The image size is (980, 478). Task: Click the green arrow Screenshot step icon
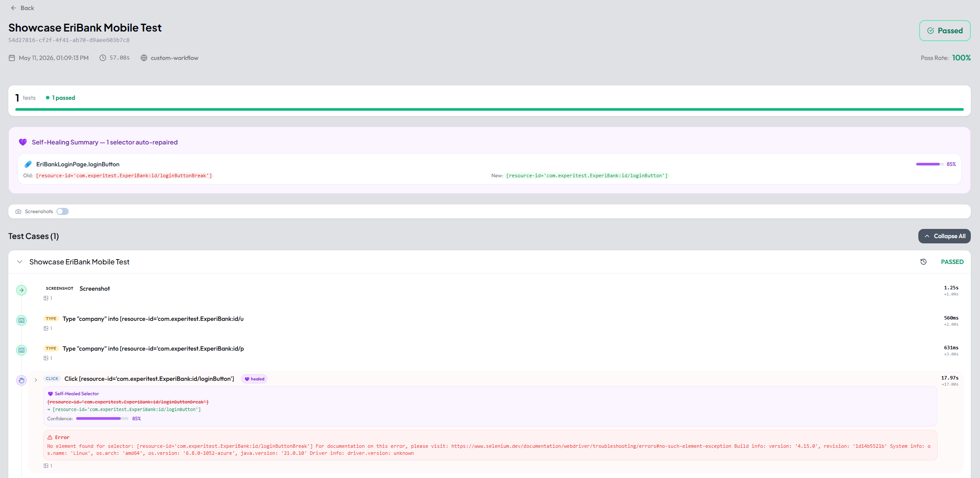pyautogui.click(x=21, y=290)
